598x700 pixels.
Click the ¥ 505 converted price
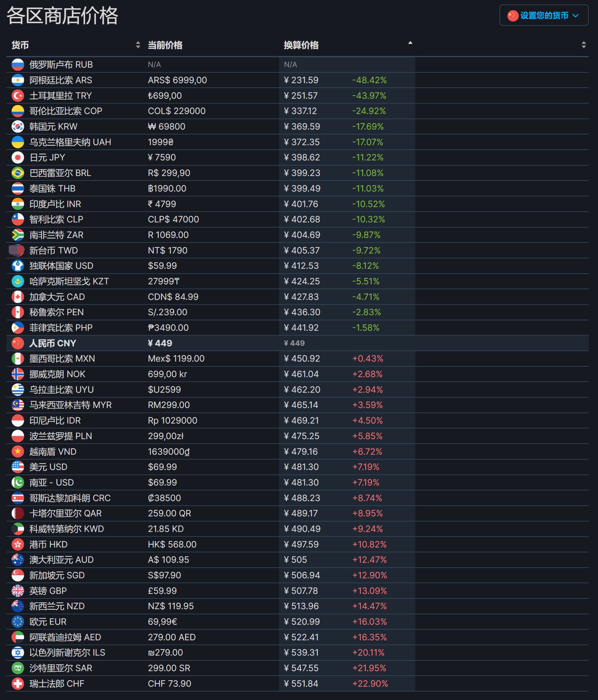[x=295, y=559]
